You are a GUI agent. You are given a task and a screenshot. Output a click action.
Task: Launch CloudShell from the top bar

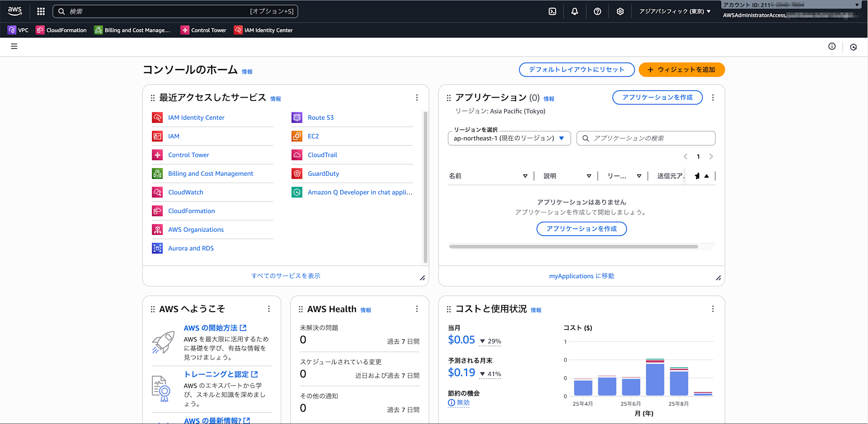[x=552, y=12]
